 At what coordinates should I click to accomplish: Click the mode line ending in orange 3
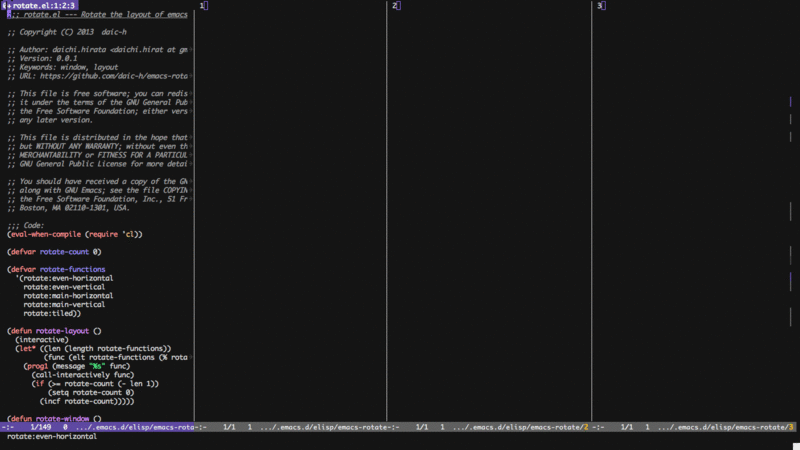[694, 427]
